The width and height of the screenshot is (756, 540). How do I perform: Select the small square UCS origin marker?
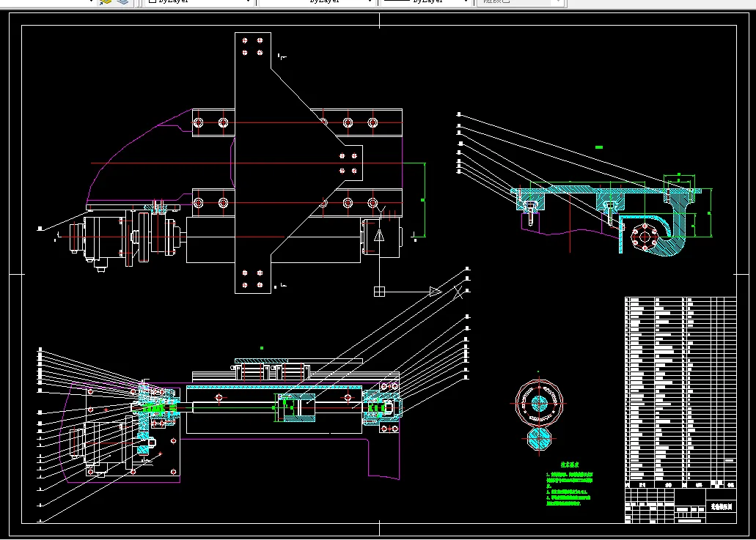point(379,292)
